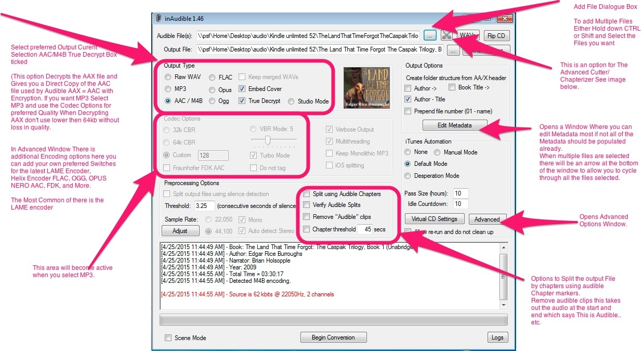Open Virtual CD Settings
The image size is (644, 351).
click(435, 219)
